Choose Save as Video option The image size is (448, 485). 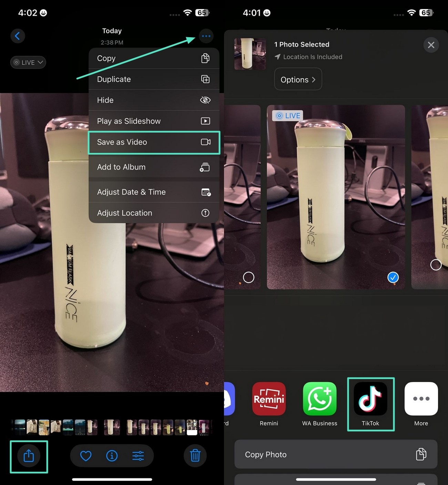(154, 142)
